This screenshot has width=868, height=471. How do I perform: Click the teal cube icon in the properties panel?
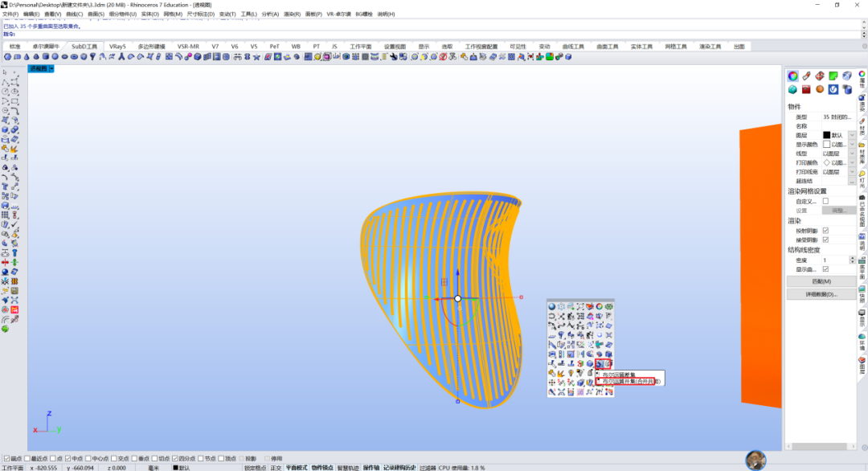pyautogui.click(x=792, y=89)
